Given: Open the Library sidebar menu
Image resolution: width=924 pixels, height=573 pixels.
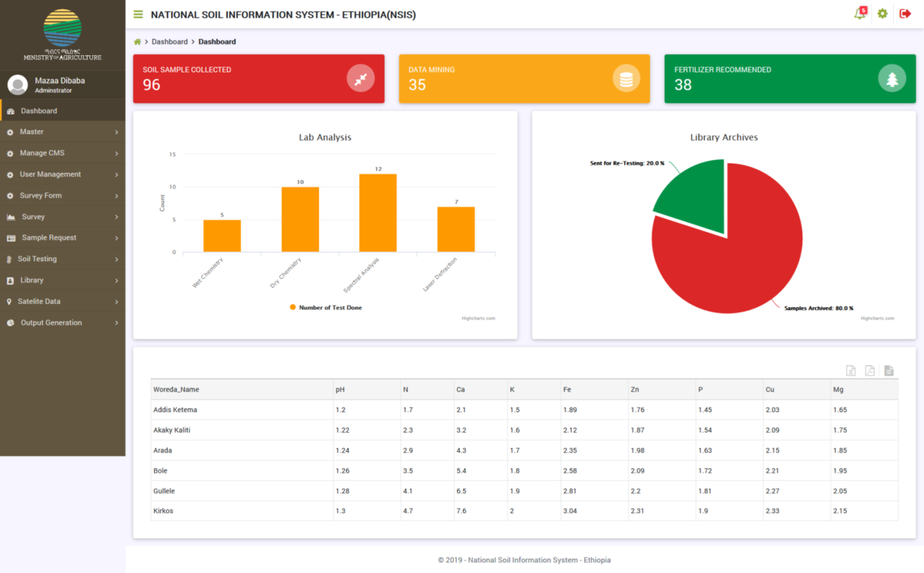Looking at the screenshot, I should 32,280.
